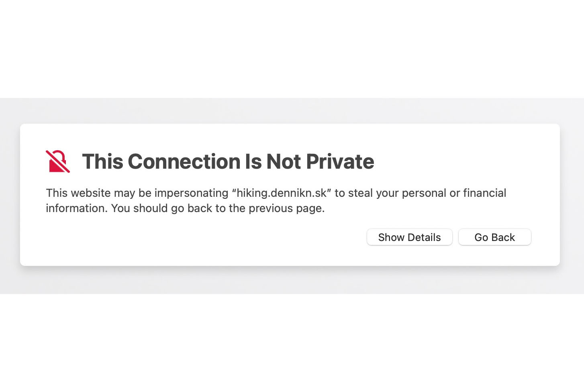Click the "hiking.dennikn.sk" domain in the warning

tap(282, 193)
